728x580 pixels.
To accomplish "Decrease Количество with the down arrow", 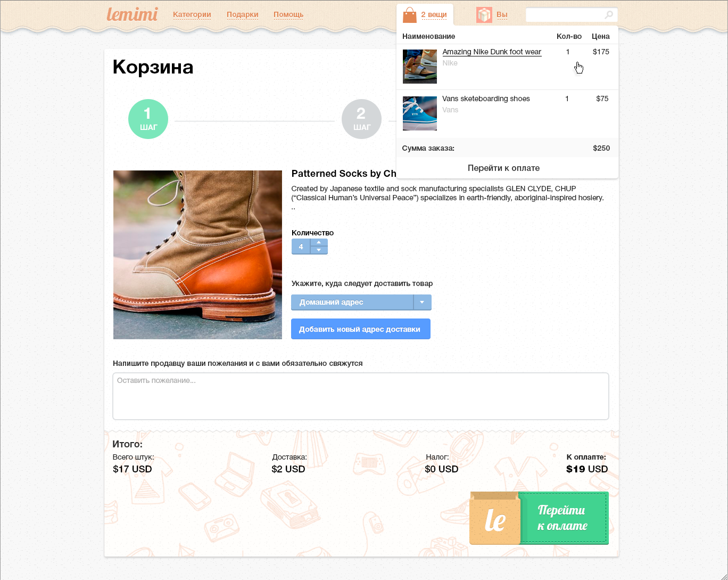I will click(x=319, y=250).
